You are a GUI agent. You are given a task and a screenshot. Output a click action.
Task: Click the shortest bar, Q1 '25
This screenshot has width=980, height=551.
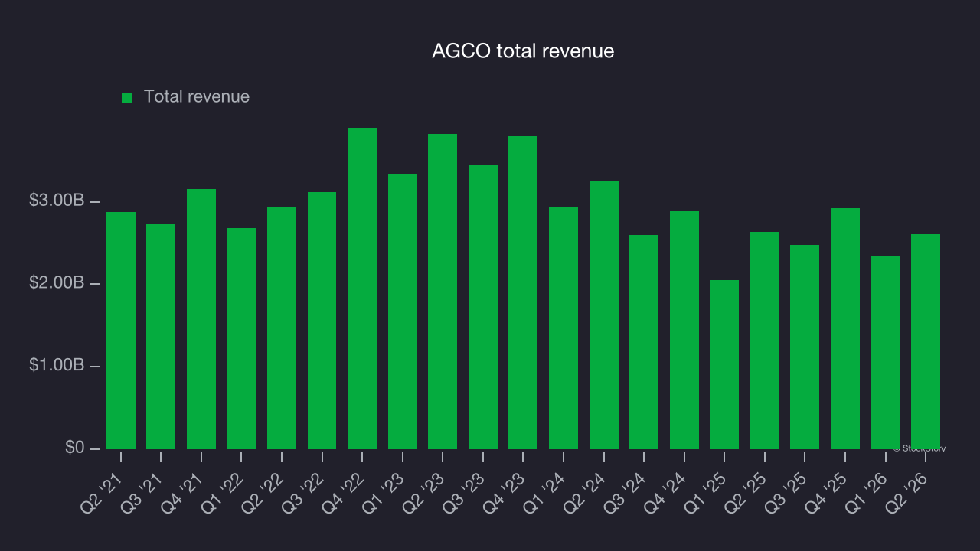pos(724,364)
